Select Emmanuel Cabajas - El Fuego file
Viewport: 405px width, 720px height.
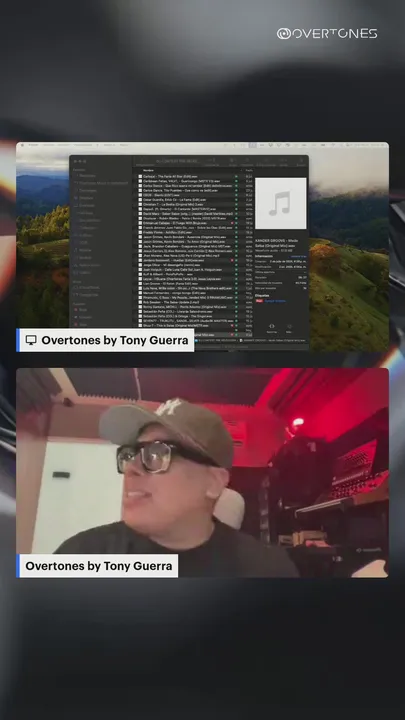(x=195, y=223)
